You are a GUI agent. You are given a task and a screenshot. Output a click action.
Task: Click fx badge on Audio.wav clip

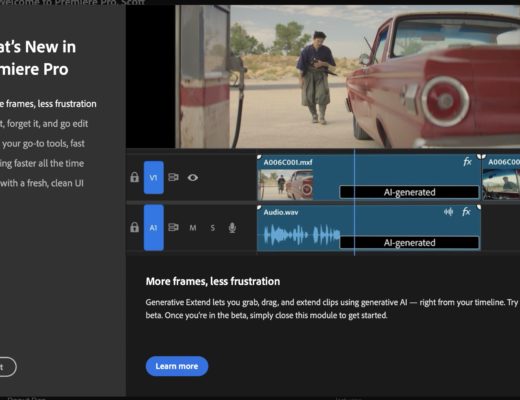(466, 212)
